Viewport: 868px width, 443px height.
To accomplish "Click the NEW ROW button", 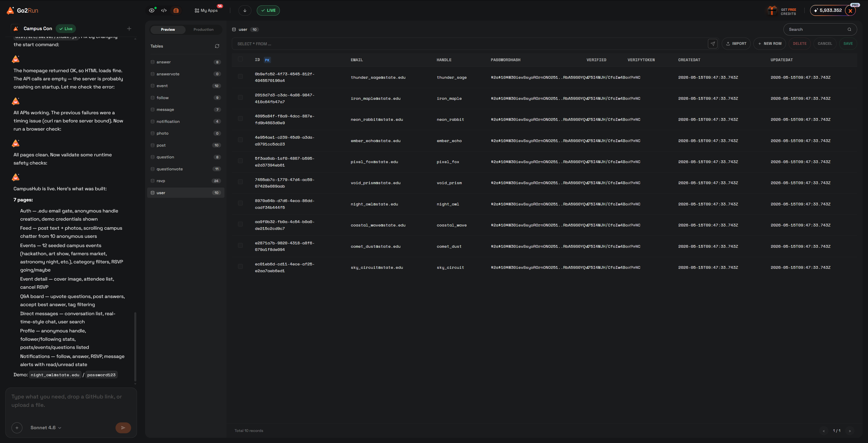I will (x=770, y=44).
